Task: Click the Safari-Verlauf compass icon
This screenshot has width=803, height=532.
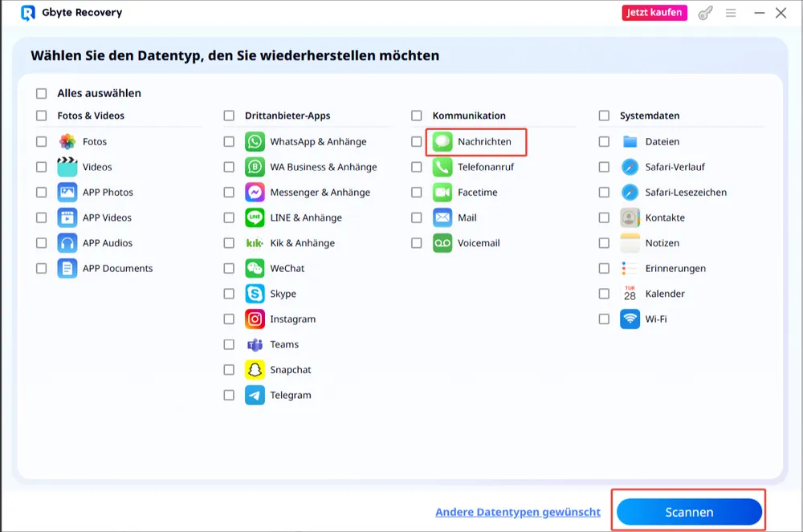Action: 630,167
